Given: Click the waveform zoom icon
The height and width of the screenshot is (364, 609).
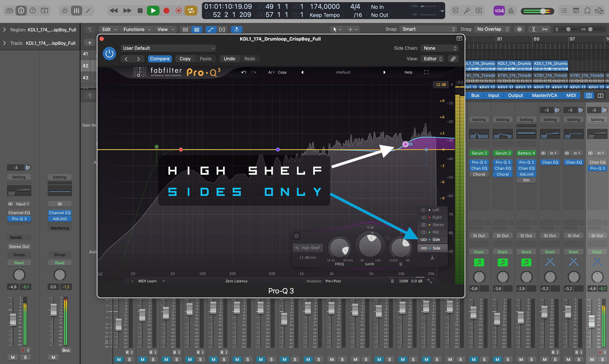Looking at the screenshot, I should (519, 29).
